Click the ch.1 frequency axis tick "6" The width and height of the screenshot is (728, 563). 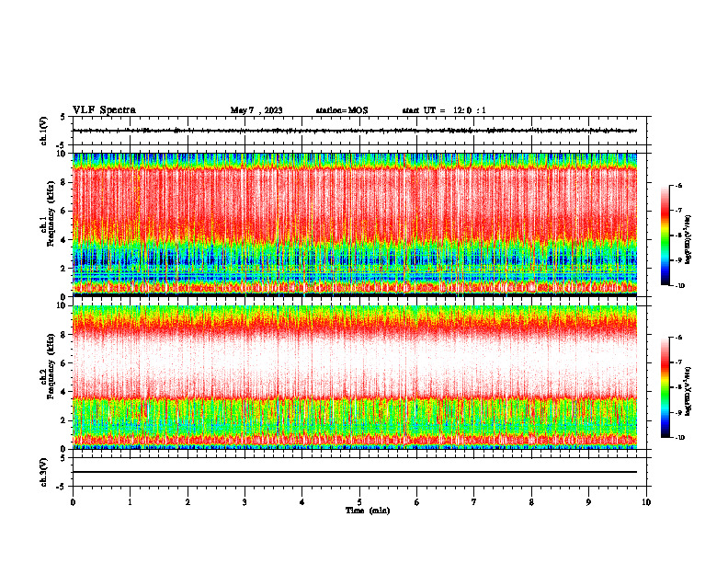[x=63, y=211]
